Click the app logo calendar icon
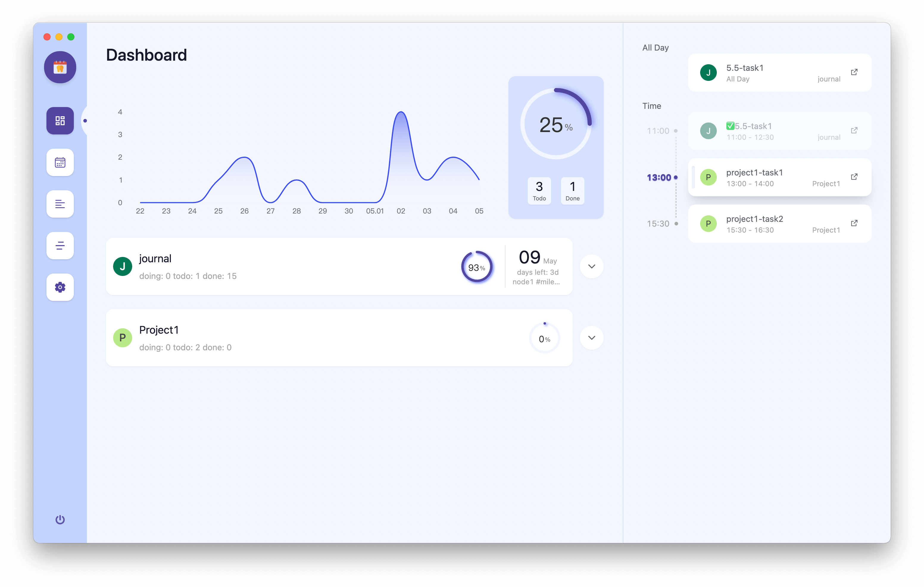 pos(60,68)
